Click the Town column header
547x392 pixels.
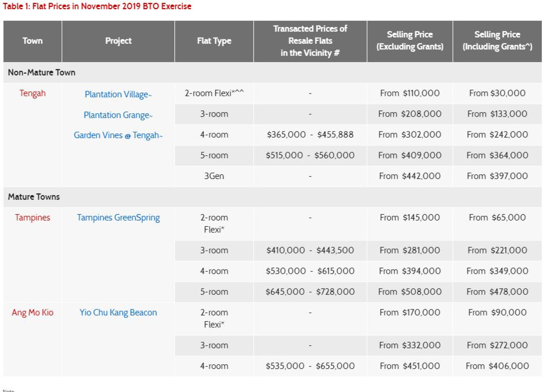[32, 41]
